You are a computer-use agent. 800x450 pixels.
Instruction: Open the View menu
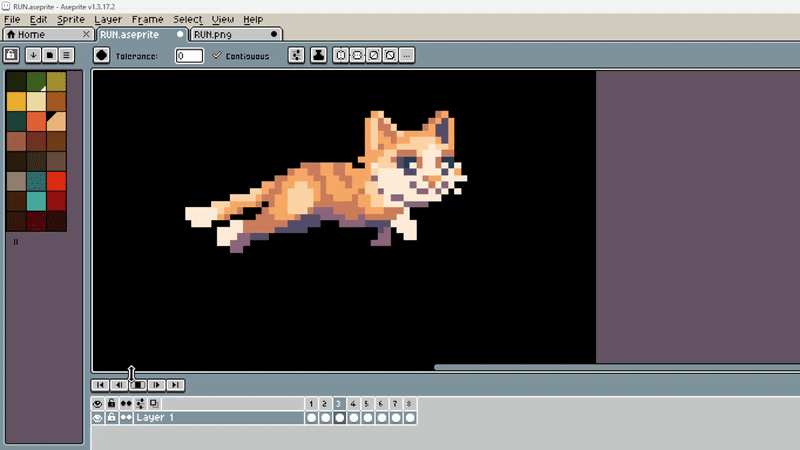(x=223, y=19)
